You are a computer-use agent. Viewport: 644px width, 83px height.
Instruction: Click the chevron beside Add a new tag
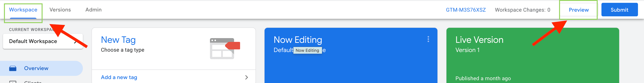click(x=246, y=77)
